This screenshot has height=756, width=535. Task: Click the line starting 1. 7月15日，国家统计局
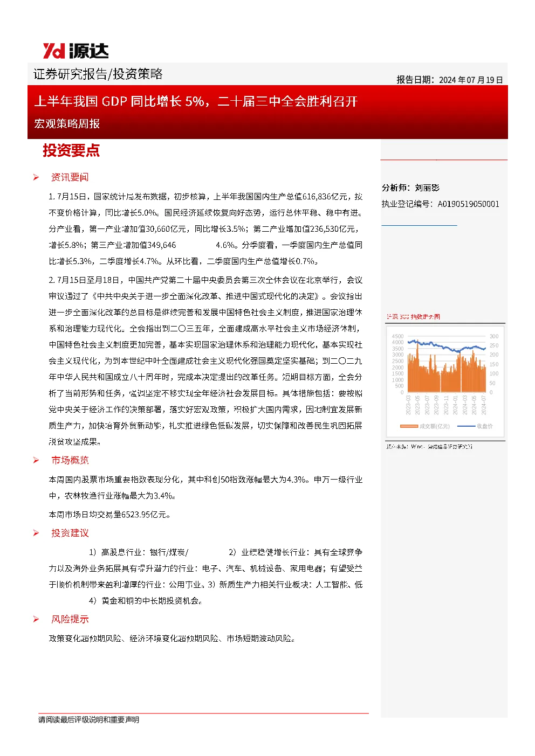[x=205, y=197]
